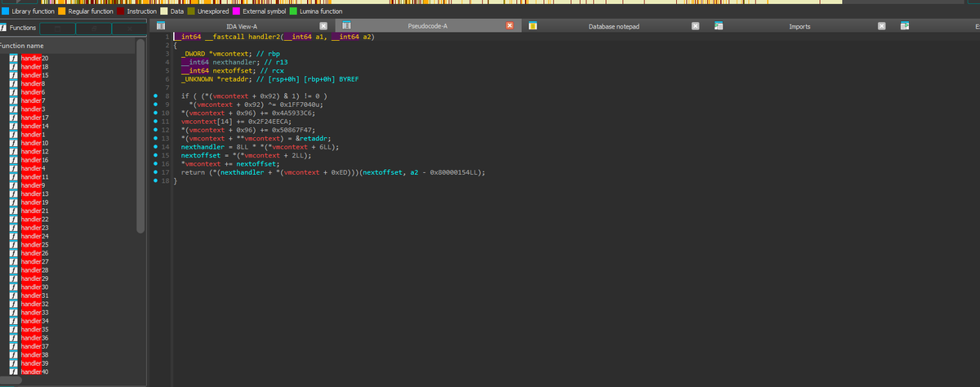This screenshot has height=387, width=980.
Task: Click the Functions panel title icon
Action: click(4, 29)
